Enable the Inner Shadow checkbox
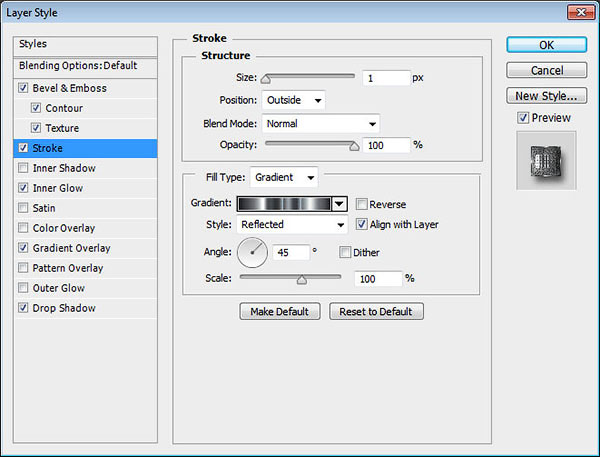Image resolution: width=600 pixels, height=457 pixels. pyautogui.click(x=23, y=168)
